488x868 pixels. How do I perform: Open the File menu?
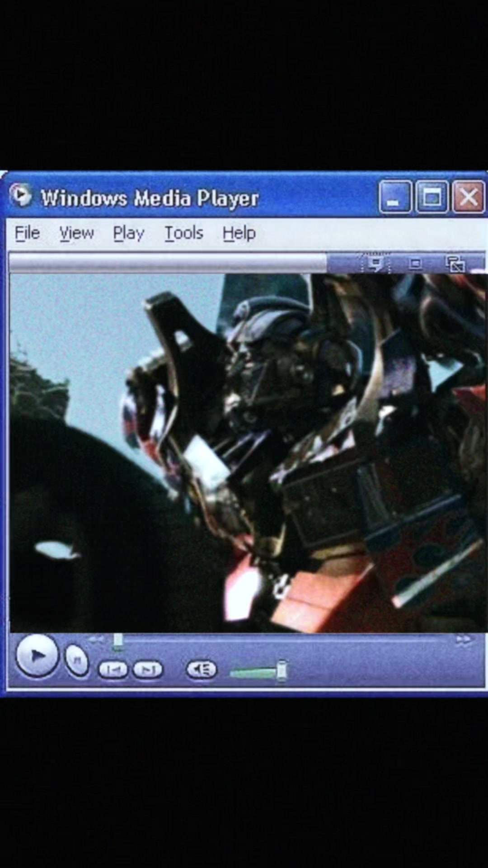pyautogui.click(x=27, y=233)
